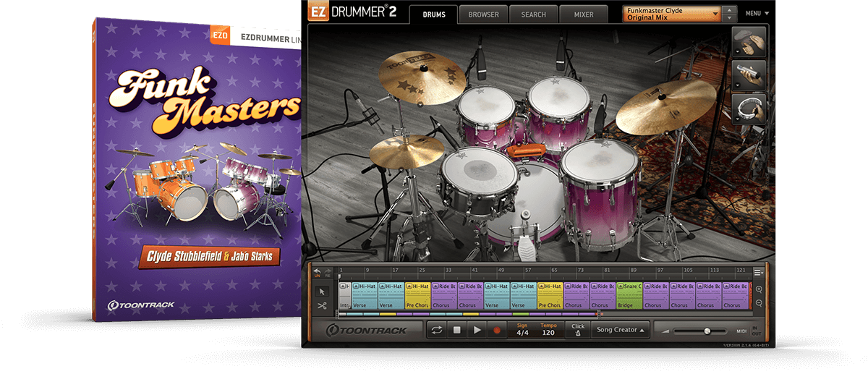
Task: Toggle the Click metronome
Action: pos(577,330)
